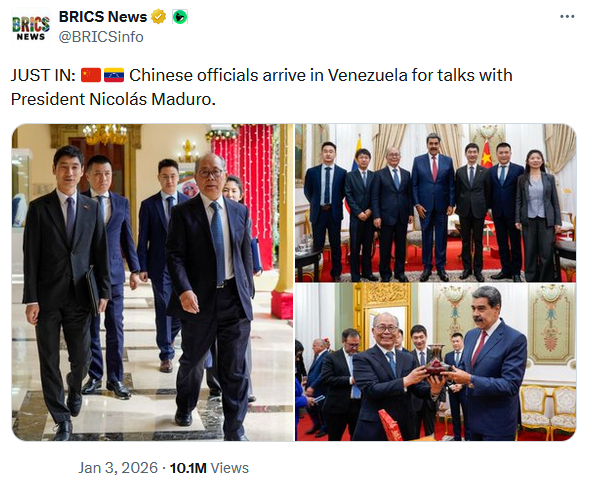
Task: Open group photo with flags behind
Action: click(436, 203)
